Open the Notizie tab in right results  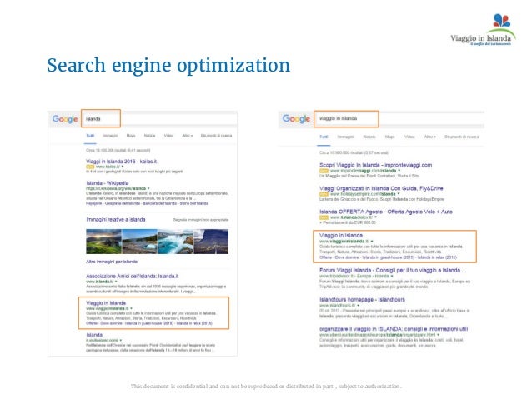pyautogui.click(x=369, y=137)
